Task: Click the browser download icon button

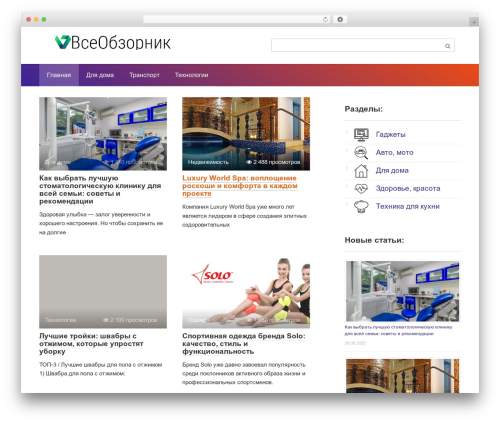Action: (340, 19)
